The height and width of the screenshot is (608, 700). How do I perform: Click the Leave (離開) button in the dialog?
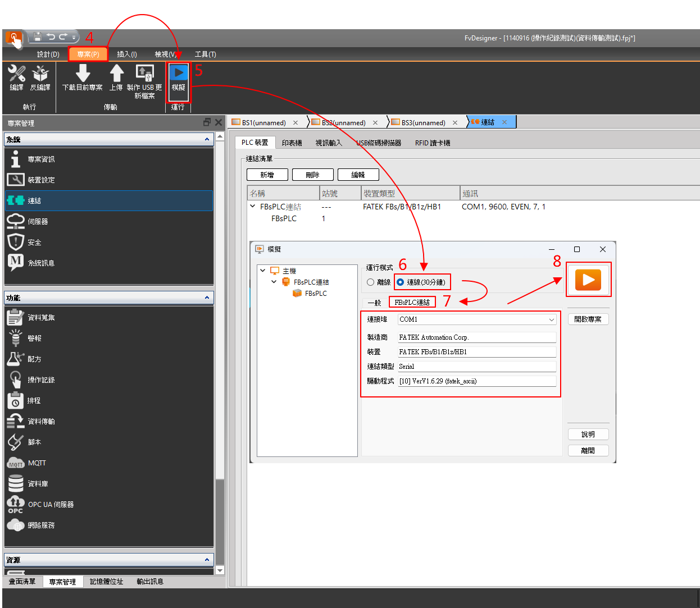coord(588,451)
